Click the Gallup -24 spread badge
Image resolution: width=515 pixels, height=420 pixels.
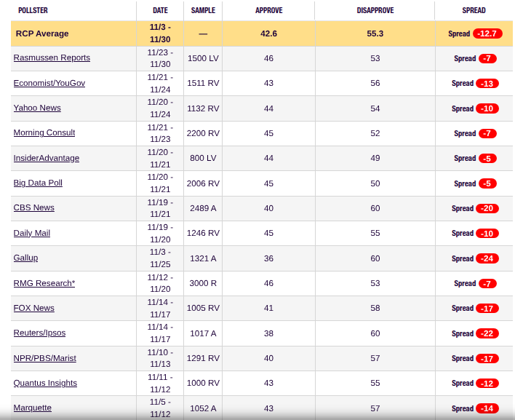pyautogui.click(x=487, y=258)
